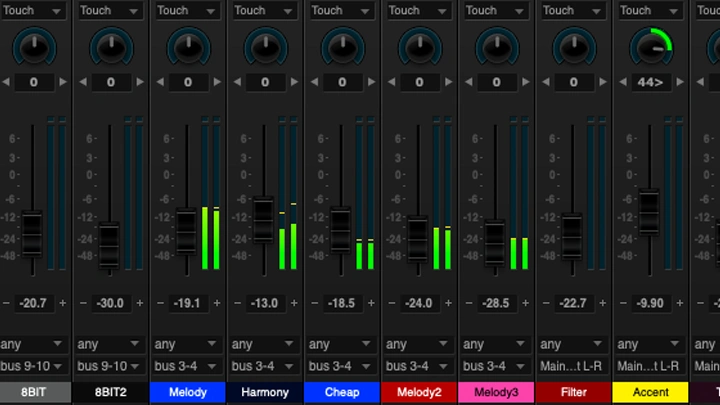The width and height of the screenshot is (720, 405).
Task: Click the volume fader handle on Harmony channel
Action: [x=264, y=219]
